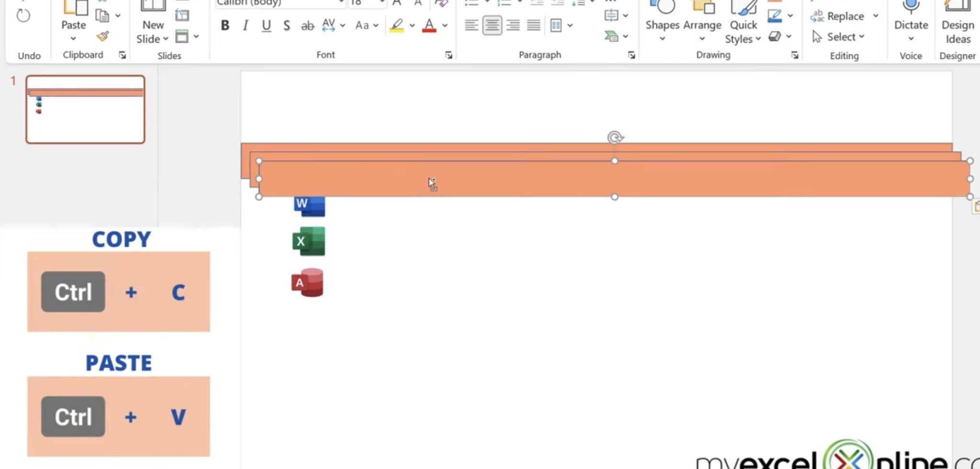Select slide 1 thumbnail
The height and width of the screenshot is (469, 980).
[86, 109]
